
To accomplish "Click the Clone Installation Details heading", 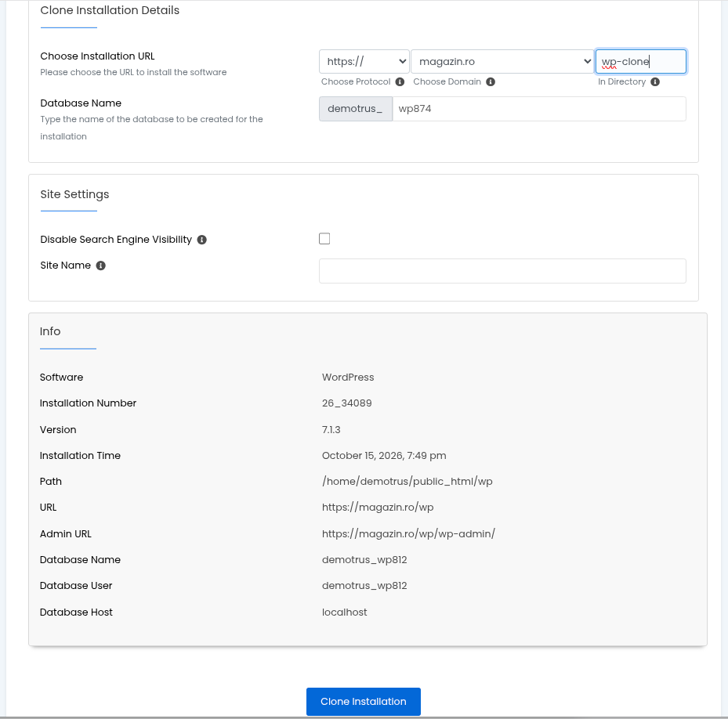I will point(110,10).
